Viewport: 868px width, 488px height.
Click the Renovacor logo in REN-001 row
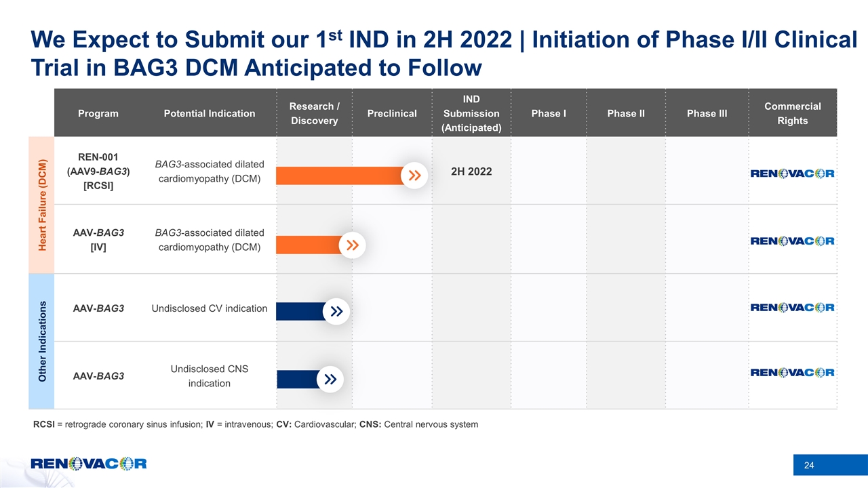tap(792, 174)
